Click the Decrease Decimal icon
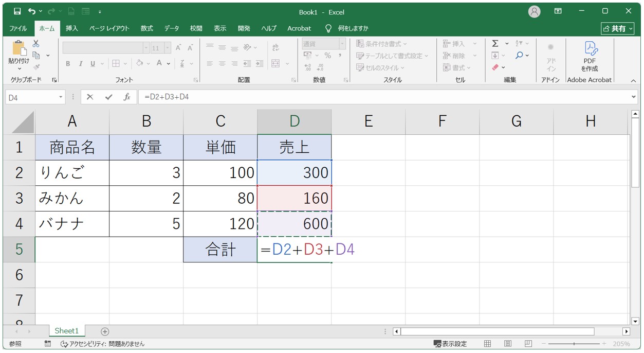 pyautogui.click(x=320, y=67)
